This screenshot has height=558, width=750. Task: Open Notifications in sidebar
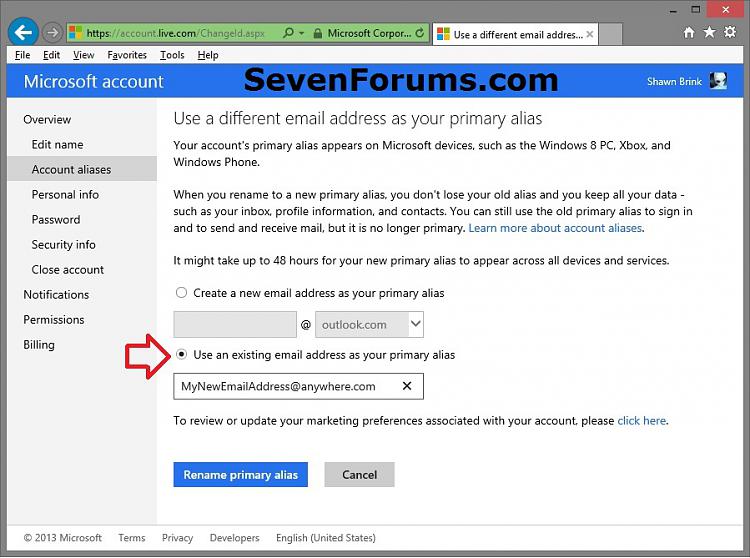(x=56, y=295)
